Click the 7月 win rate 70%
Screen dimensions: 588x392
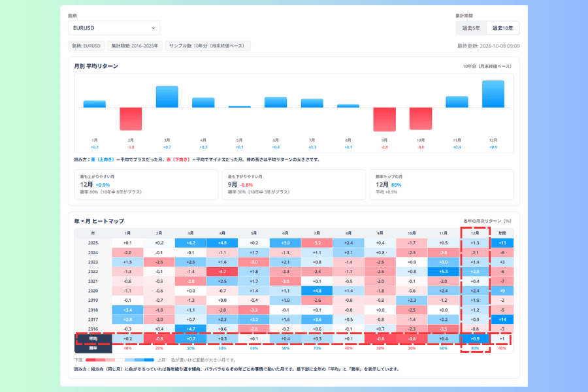pos(317,348)
